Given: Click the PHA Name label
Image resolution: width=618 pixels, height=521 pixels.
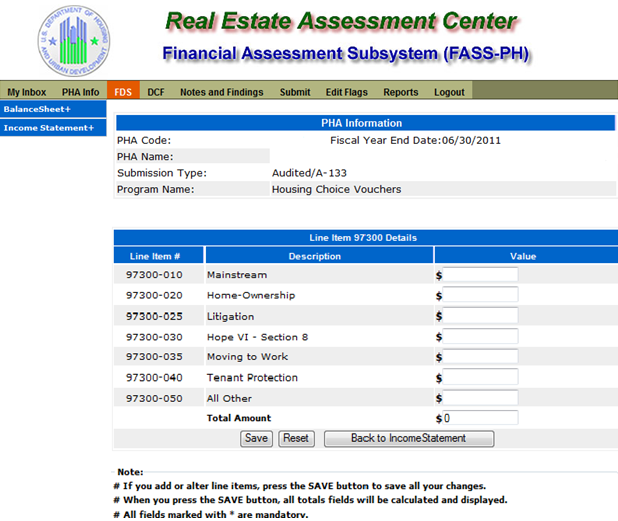Looking at the screenshot, I should (x=145, y=157).
